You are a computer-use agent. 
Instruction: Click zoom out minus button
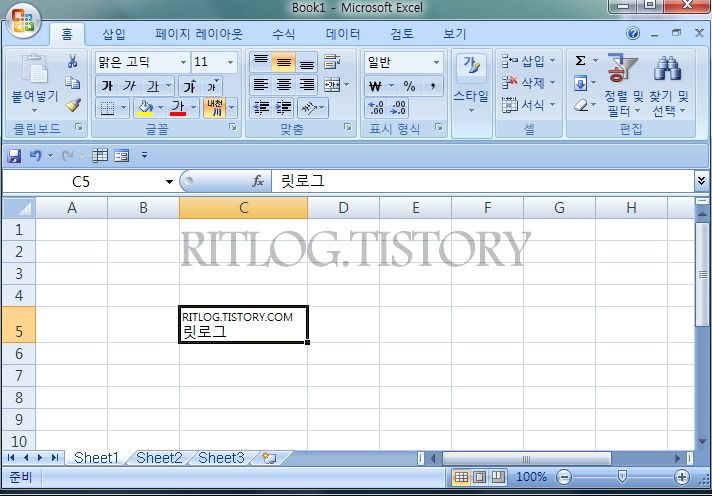[x=564, y=477]
